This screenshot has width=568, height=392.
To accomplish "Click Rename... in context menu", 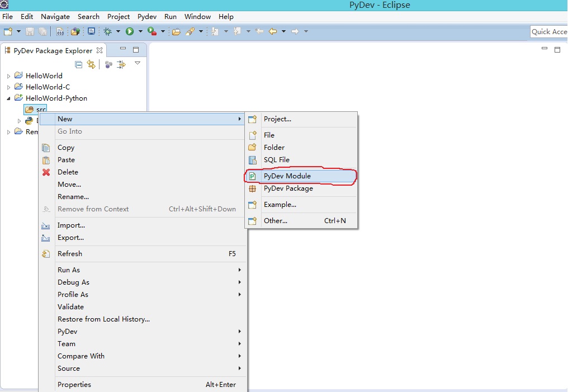I will coord(143,197).
